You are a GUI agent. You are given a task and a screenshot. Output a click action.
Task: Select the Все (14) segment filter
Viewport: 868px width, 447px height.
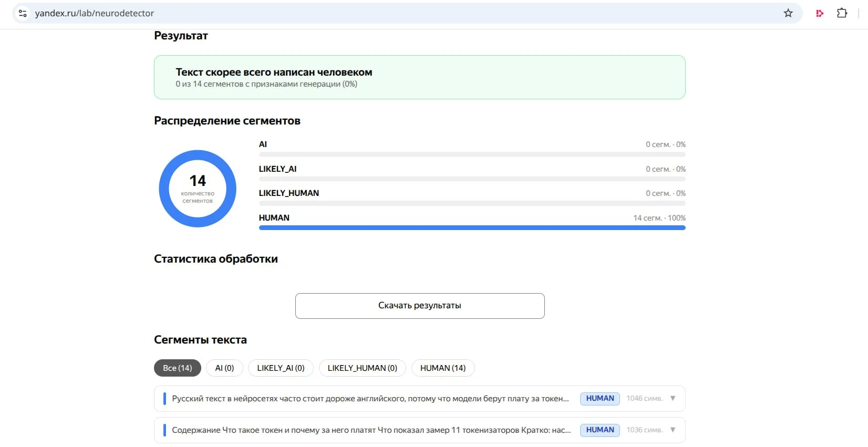coord(178,368)
